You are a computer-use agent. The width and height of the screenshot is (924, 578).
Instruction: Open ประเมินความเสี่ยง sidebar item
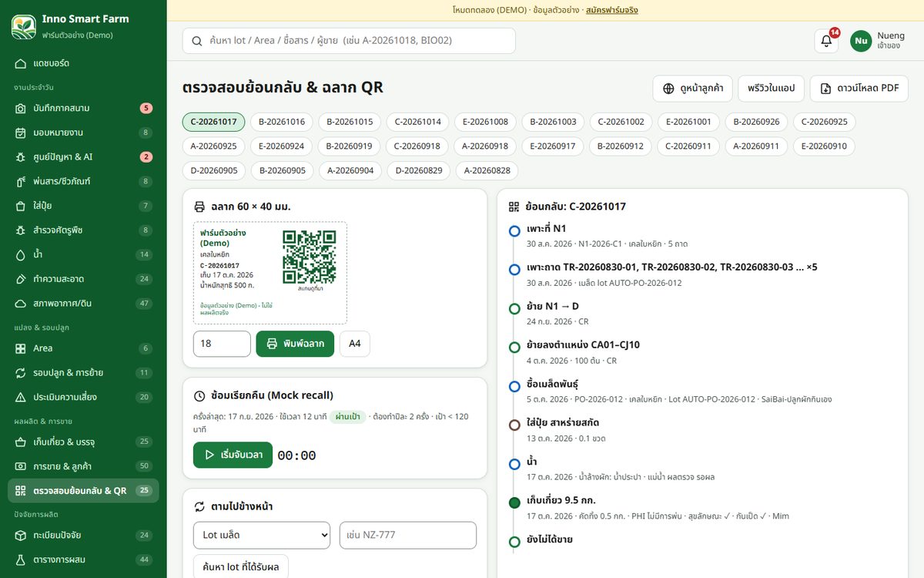tap(83, 398)
